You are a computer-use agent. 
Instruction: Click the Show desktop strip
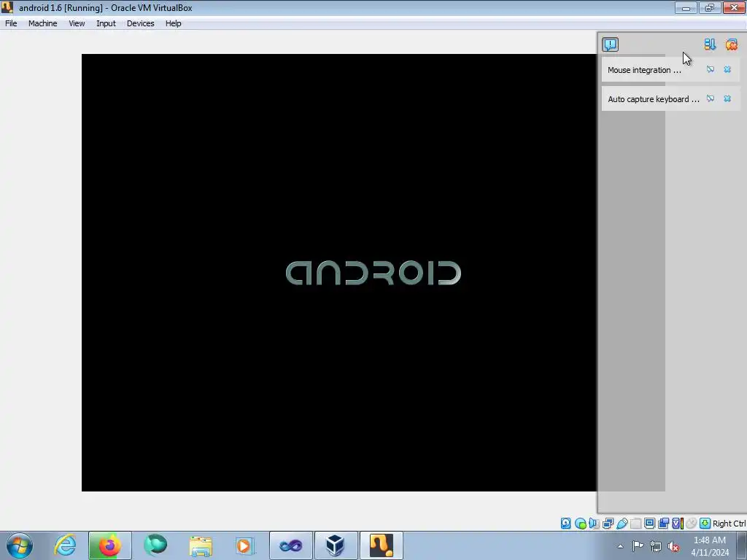coord(742,545)
